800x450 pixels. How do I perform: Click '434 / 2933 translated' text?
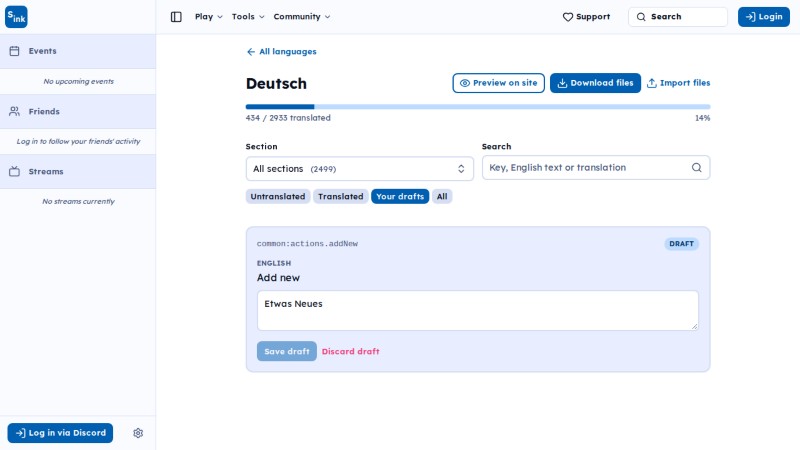(x=288, y=118)
